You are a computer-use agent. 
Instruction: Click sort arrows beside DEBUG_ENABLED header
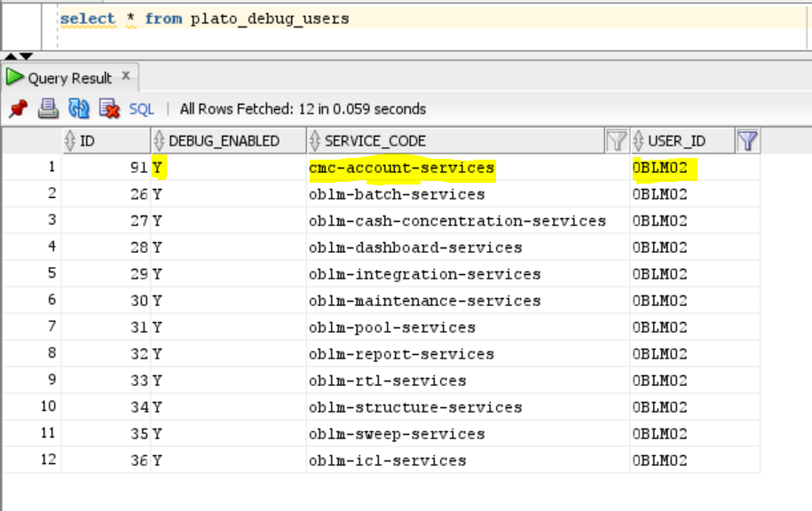pyautogui.click(x=159, y=141)
